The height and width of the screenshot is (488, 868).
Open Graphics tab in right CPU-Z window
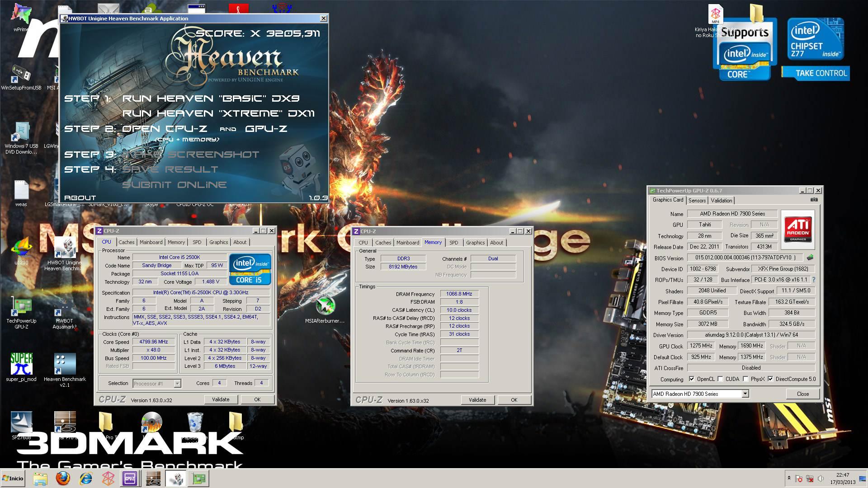(x=475, y=243)
